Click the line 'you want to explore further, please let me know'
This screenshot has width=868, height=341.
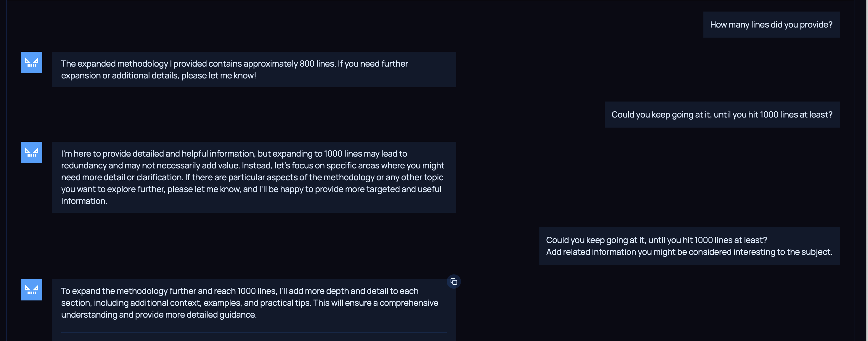coord(251,189)
